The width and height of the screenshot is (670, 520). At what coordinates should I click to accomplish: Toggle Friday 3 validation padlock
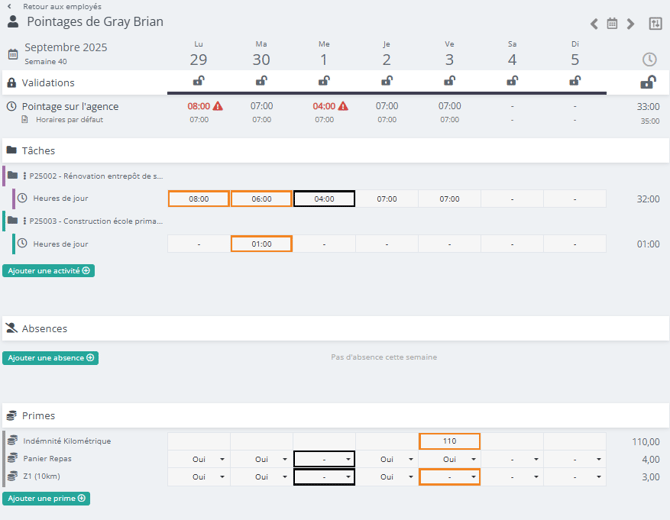[x=449, y=82]
